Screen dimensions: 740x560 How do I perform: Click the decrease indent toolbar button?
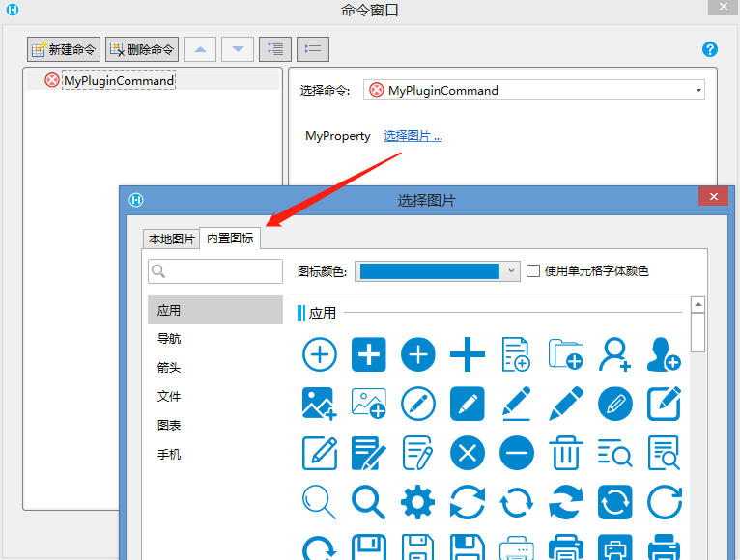click(x=313, y=49)
